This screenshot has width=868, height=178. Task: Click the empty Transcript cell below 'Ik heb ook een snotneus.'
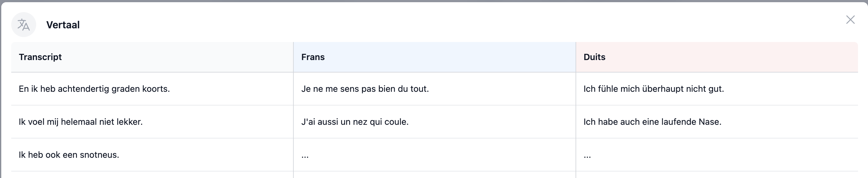tap(152, 175)
